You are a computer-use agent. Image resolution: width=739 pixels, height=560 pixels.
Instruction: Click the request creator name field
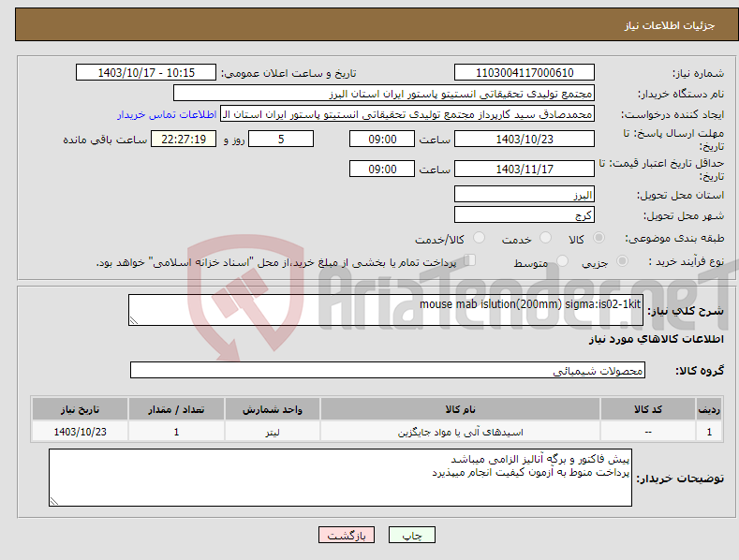pyautogui.click(x=407, y=114)
